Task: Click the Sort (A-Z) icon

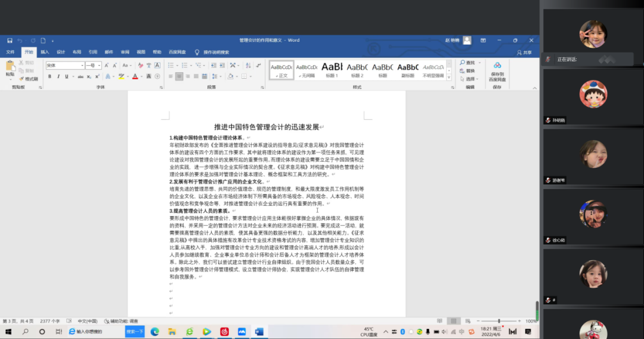Action: [248, 65]
